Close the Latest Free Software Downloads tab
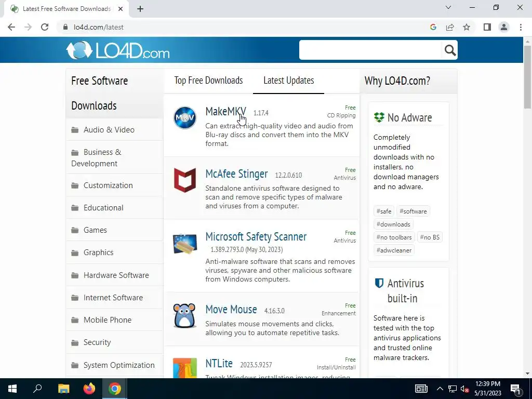The height and width of the screenshot is (399, 532). (x=121, y=9)
